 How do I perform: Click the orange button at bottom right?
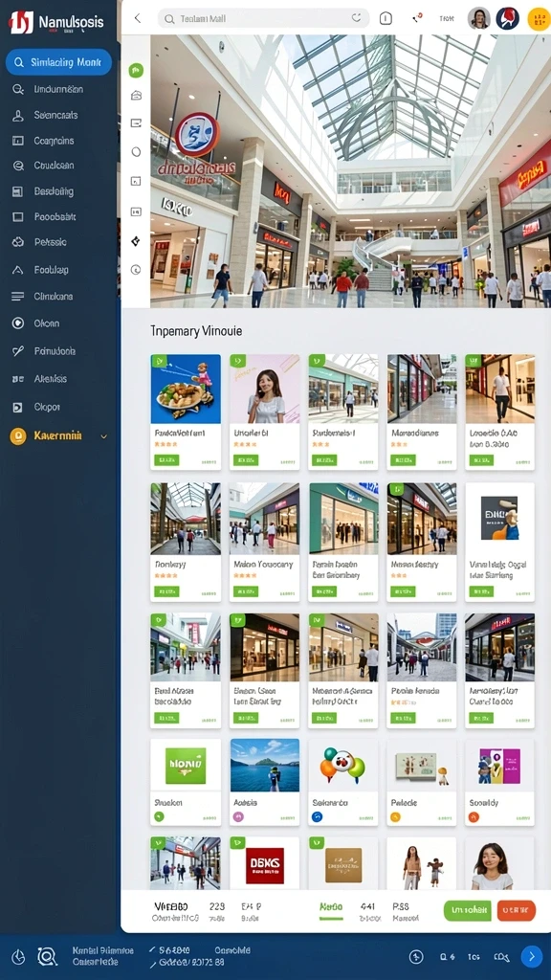pyautogui.click(x=516, y=911)
